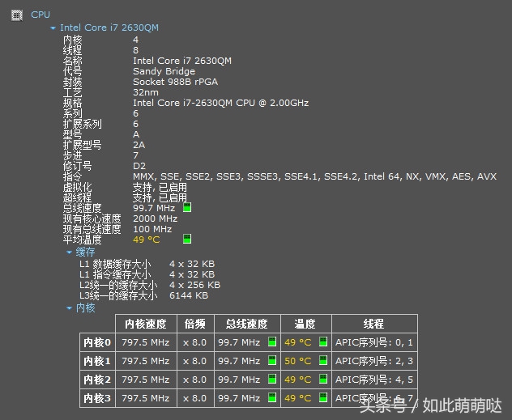This screenshot has height=420, width=512.
Task: Click APIC序列号: 4, 5 cell
Action: click(x=374, y=380)
